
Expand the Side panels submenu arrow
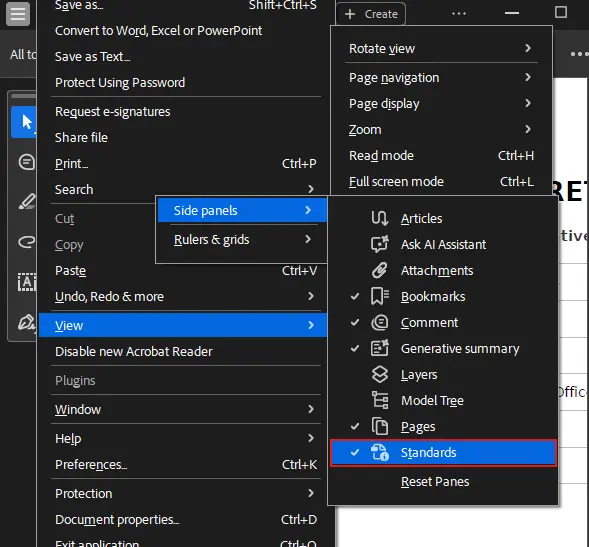[x=308, y=210]
